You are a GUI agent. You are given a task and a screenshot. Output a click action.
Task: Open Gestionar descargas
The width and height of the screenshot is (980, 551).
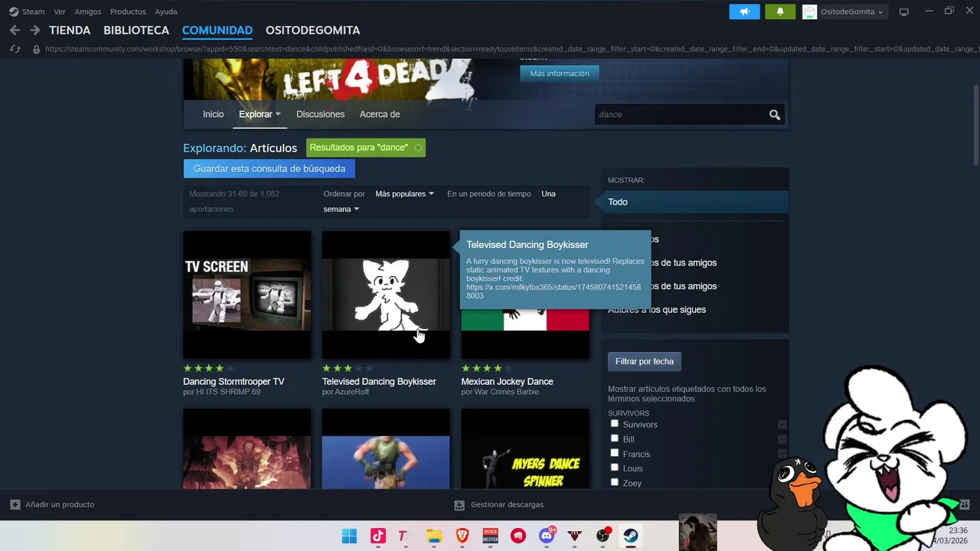point(507,505)
